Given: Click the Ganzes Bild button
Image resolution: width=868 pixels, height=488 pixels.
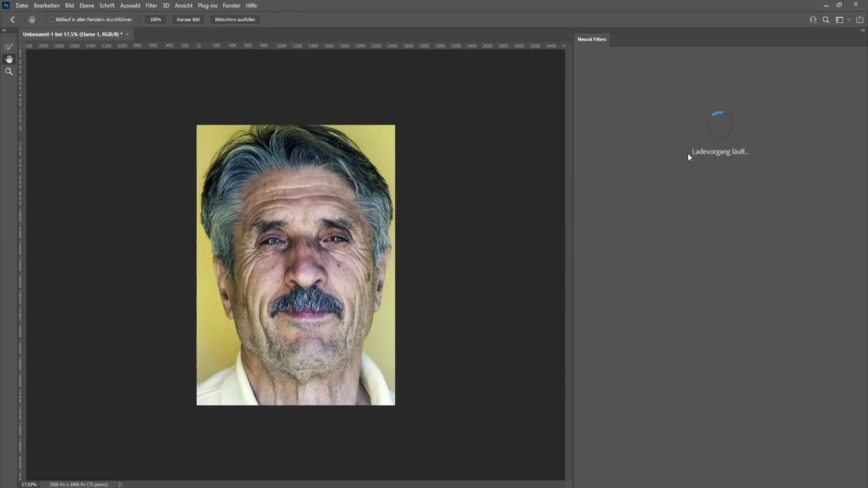Looking at the screenshot, I should click(188, 19).
